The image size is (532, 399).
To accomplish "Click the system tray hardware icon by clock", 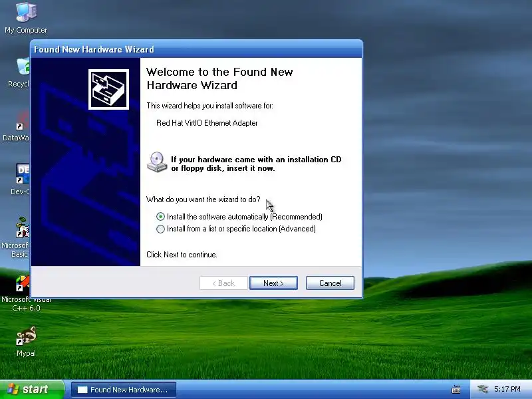I will [x=482, y=389].
